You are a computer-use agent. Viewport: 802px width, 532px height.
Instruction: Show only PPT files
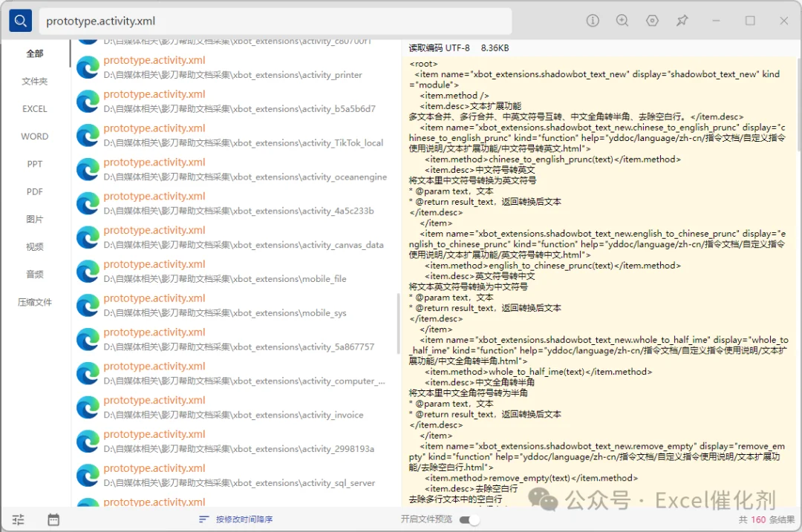pos(35,164)
